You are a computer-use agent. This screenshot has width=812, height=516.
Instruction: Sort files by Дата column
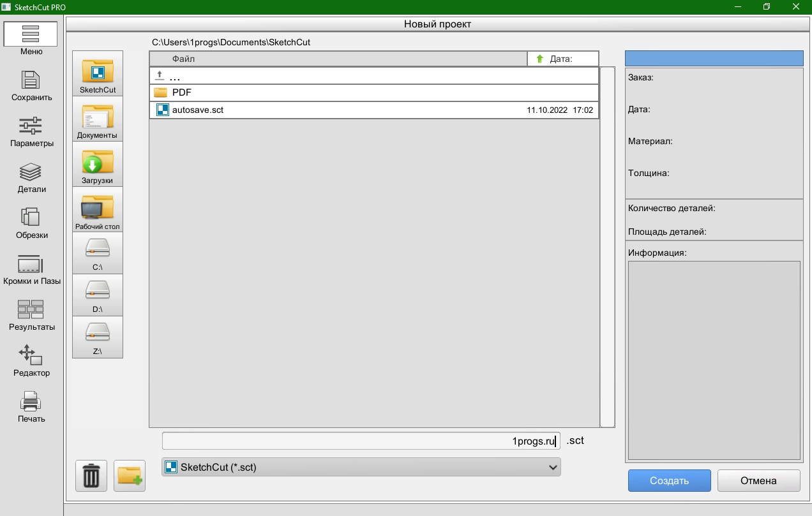(563, 59)
